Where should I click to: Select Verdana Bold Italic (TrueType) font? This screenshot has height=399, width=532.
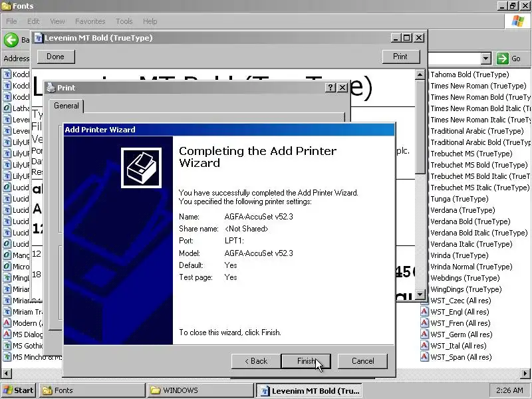(x=479, y=233)
